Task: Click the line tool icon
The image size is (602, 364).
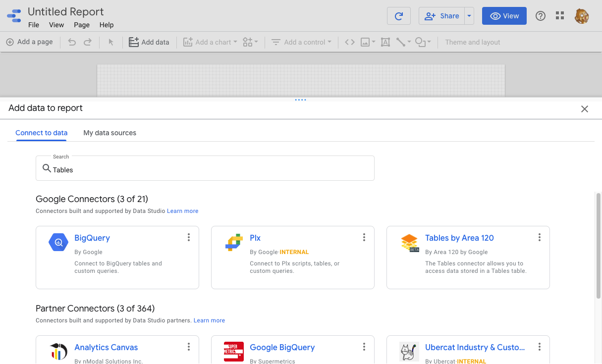Action: coord(400,42)
